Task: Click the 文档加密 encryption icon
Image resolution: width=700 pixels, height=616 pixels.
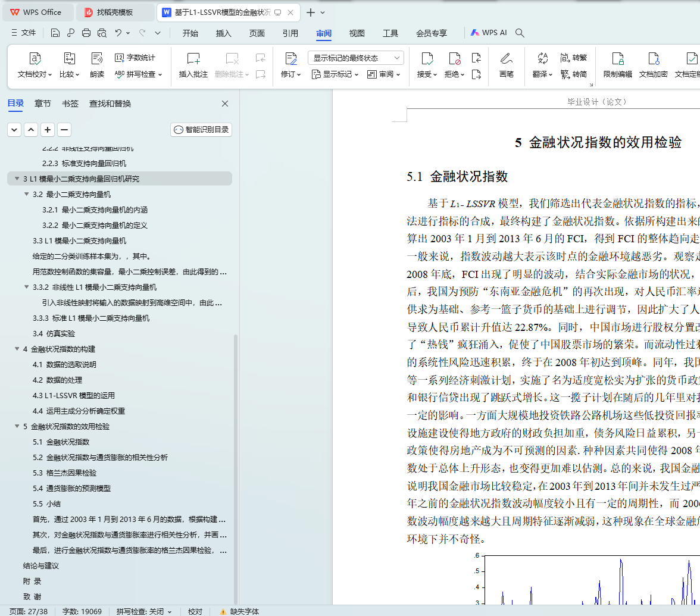Action: click(x=653, y=58)
